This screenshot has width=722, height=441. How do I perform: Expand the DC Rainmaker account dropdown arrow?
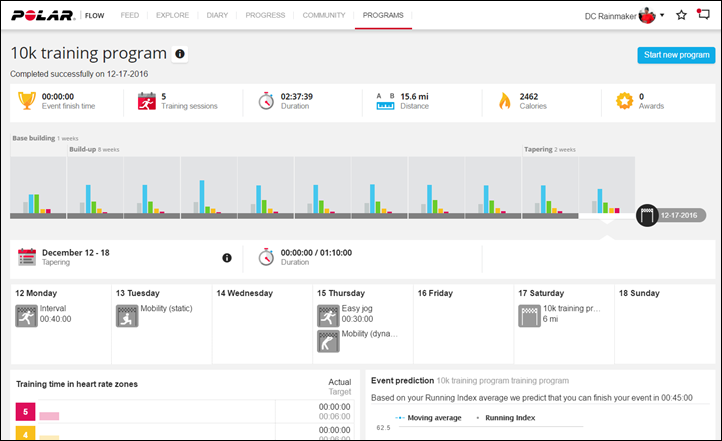(662, 15)
